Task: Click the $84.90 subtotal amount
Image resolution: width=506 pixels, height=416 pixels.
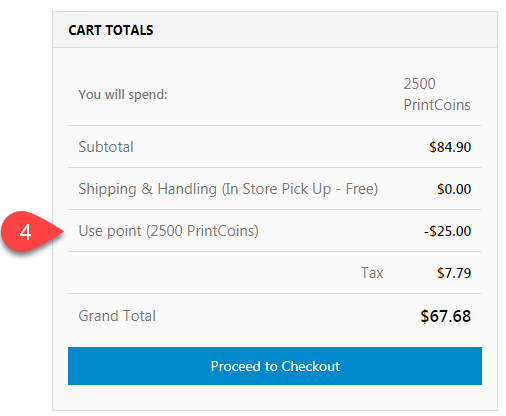Action: (x=450, y=147)
